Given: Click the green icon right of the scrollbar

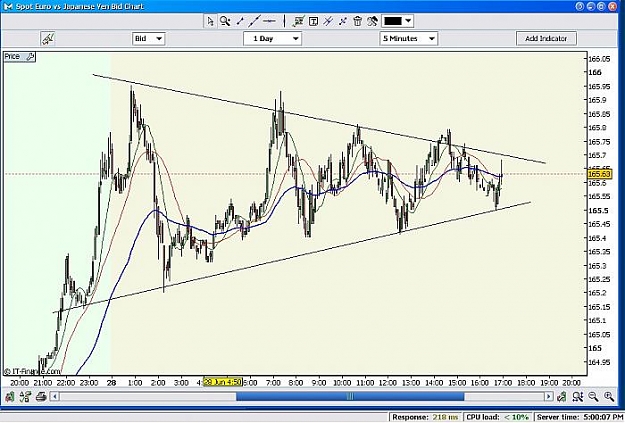Looking at the screenshot, I should click(562, 396).
